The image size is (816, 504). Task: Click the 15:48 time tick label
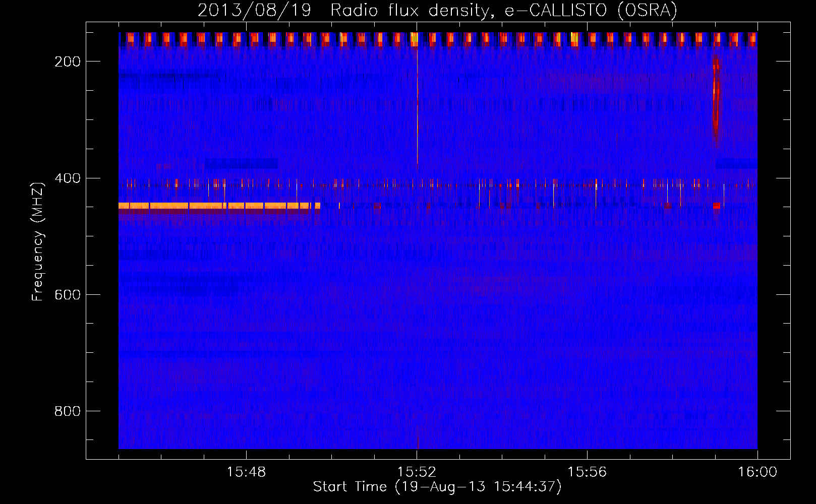[x=246, y=472]
